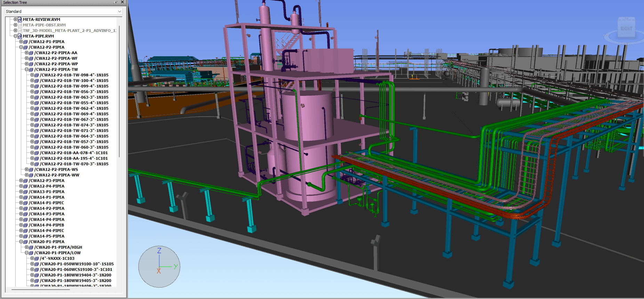The height and width of the screenshot is (299, 644).
Task: Expand /CWA12-P2-PIPEA-AA node
Action: click(x=26, y=53)
